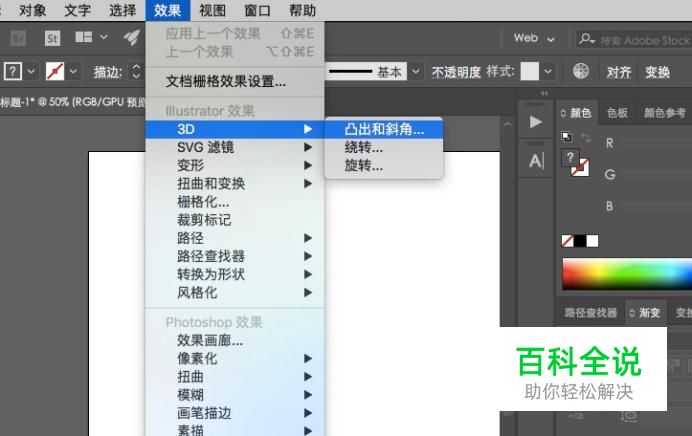Select the fill box in color panel

click(570, 158)
